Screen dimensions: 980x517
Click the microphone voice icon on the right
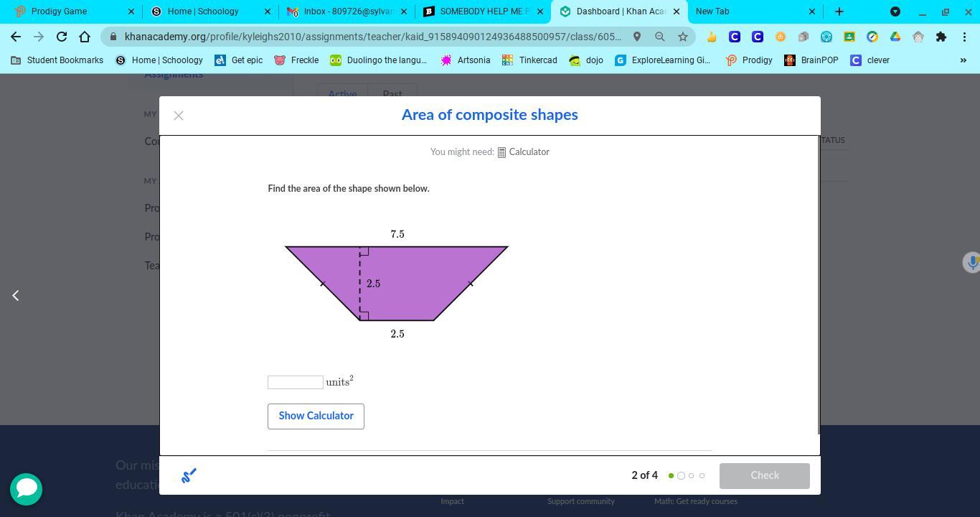pos(971,262)
